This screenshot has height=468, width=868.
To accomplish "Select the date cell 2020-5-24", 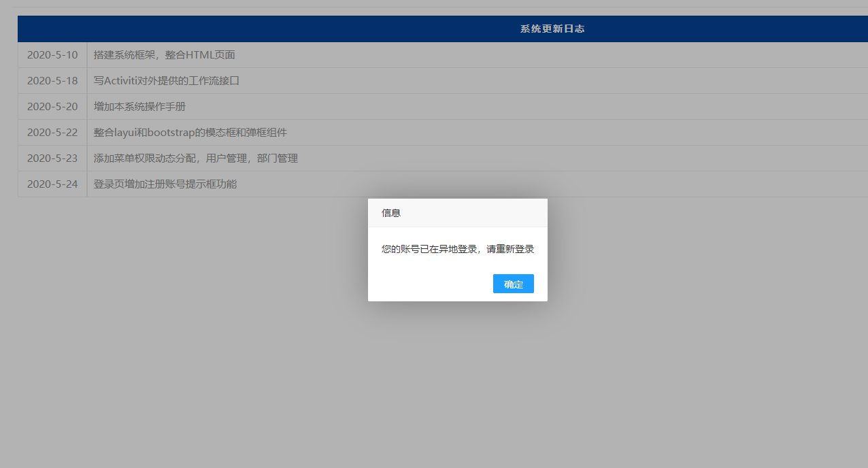I will click(x=52, y=184).
